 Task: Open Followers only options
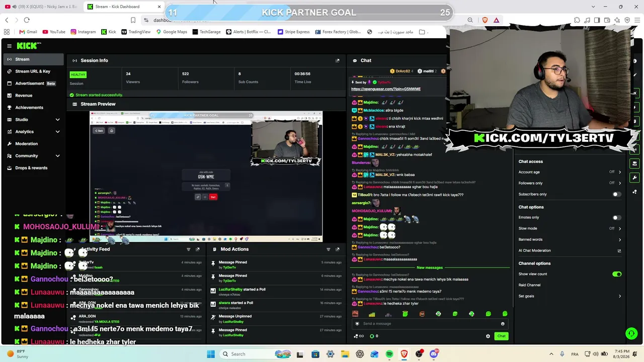pyautogui.click(x=570, y=183)
